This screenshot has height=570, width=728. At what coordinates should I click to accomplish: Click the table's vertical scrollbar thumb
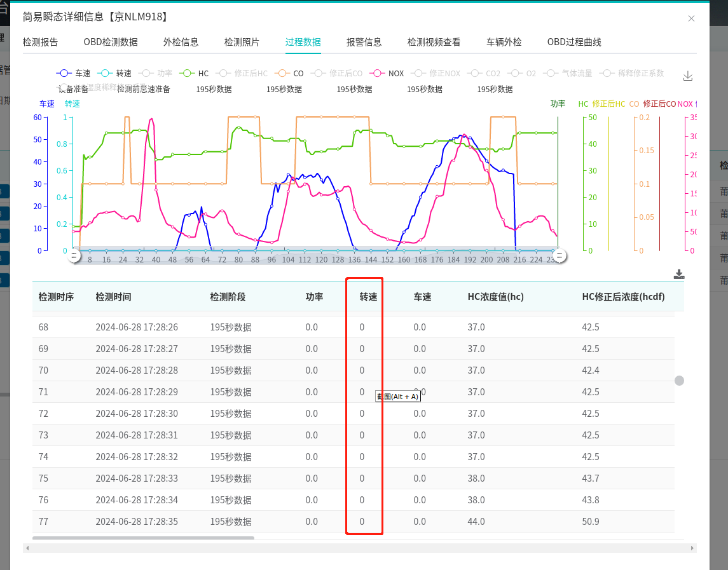(x=679, y=381)
